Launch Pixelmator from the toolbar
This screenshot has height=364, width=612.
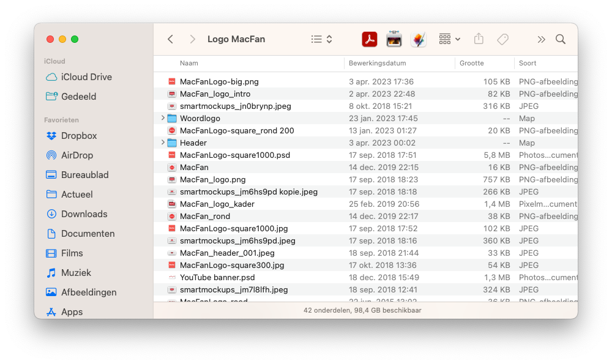pos(419,39)
